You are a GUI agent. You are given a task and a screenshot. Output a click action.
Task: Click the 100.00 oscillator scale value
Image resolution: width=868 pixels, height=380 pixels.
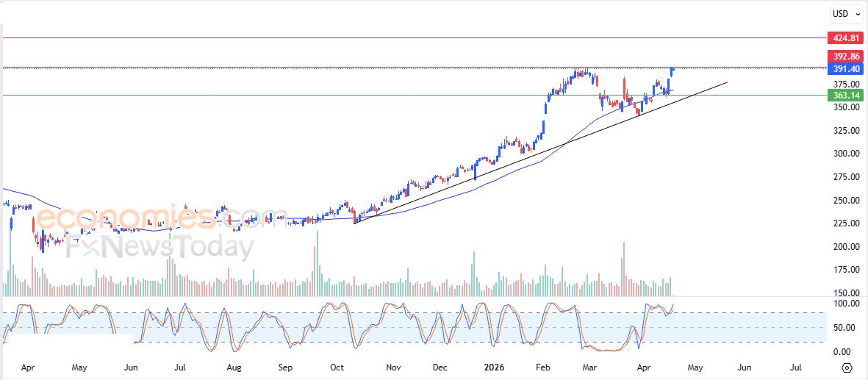847,304
